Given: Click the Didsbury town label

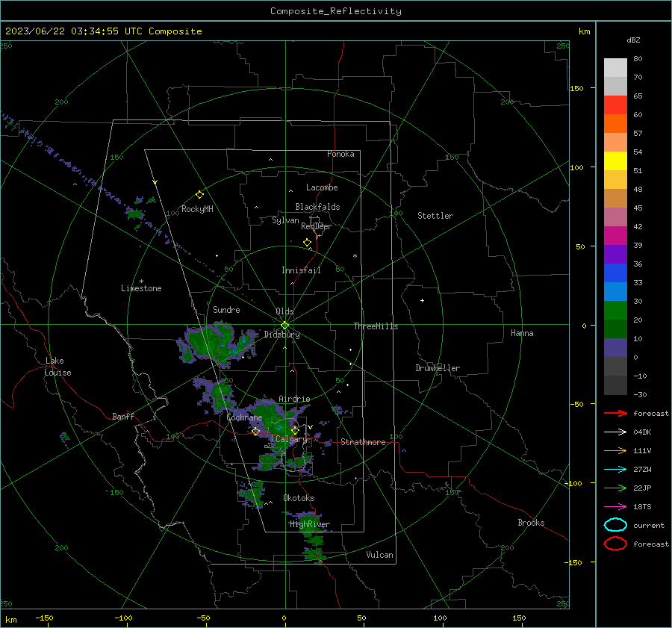Looking at the screenshot, I should click(x=282, y=335).
